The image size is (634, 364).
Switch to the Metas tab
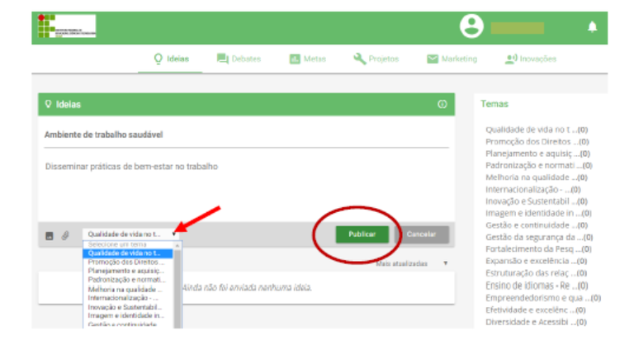point(307,59)
